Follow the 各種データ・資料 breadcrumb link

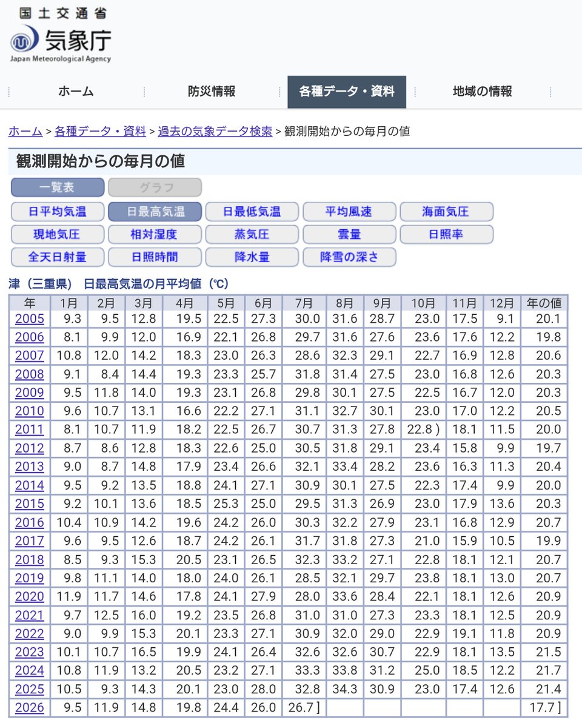tap(101, 131)
